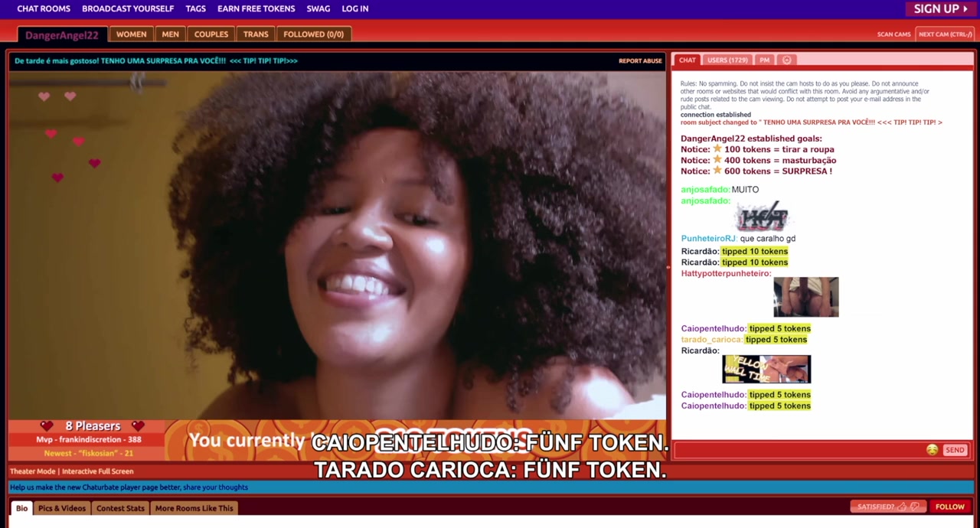Click the REPORT ABUSE link
The image size is (980, 528).
[640, 60]
